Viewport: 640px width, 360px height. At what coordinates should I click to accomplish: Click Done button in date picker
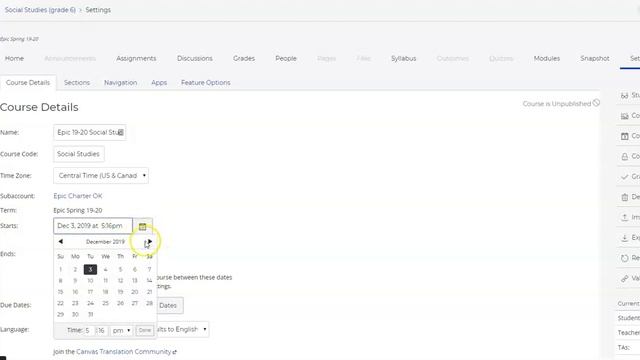[144, 330]
